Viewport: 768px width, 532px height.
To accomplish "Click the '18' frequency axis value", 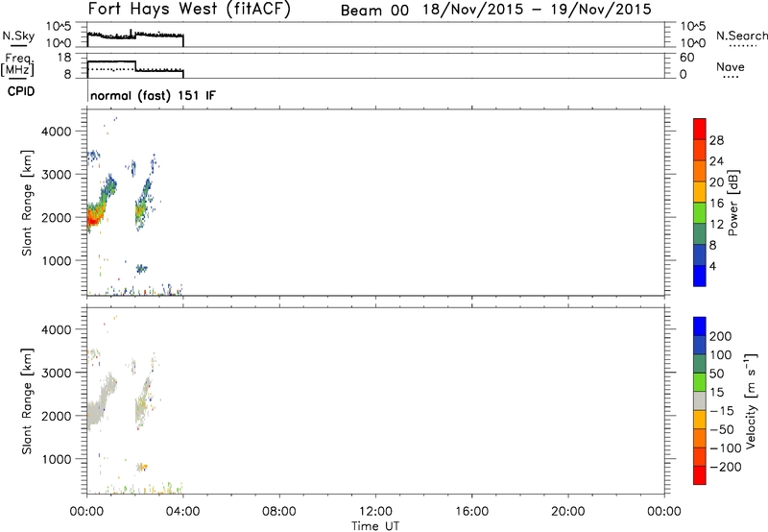I will [x=64, y=58].
